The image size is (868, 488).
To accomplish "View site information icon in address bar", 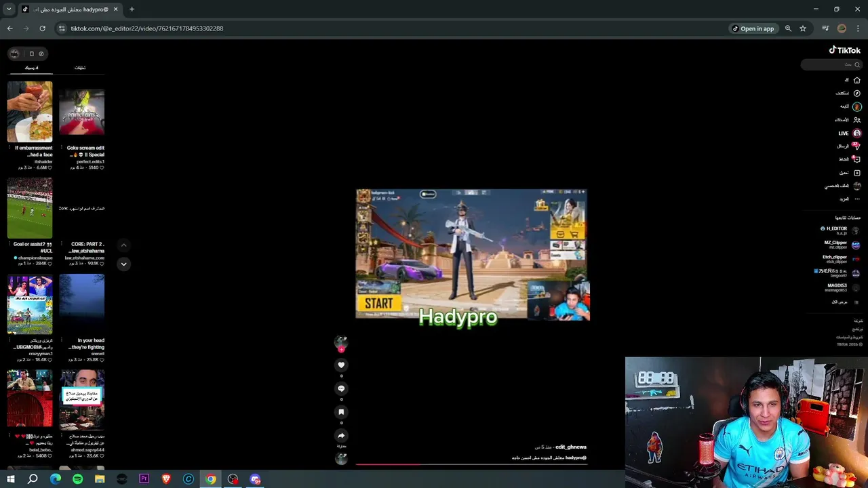I will coord(62,28).
